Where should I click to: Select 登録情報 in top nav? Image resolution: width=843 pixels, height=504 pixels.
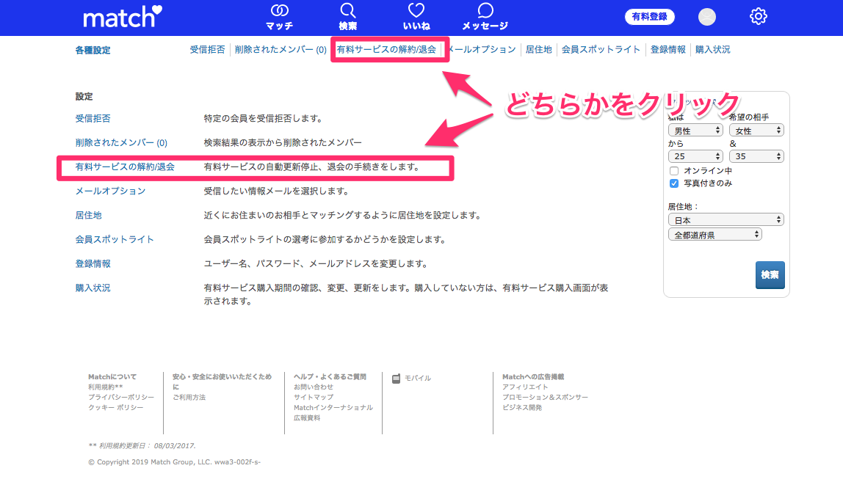pos(667,49)
